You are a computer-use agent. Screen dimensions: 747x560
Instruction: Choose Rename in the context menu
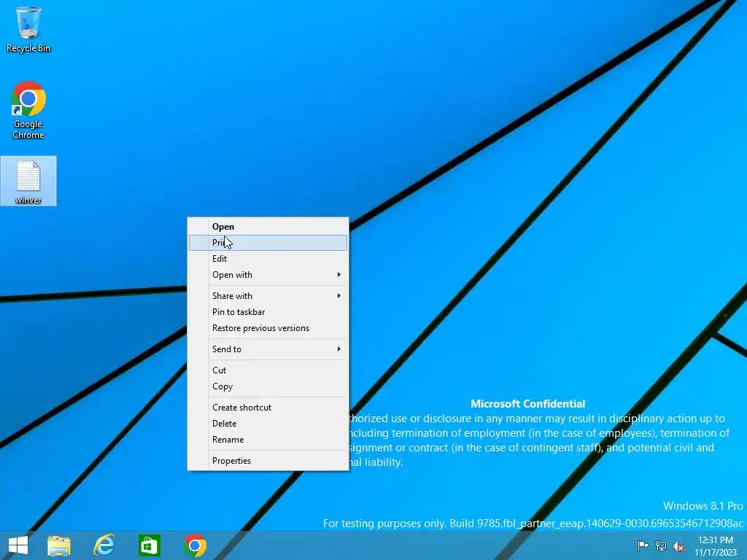pos(268,440)
